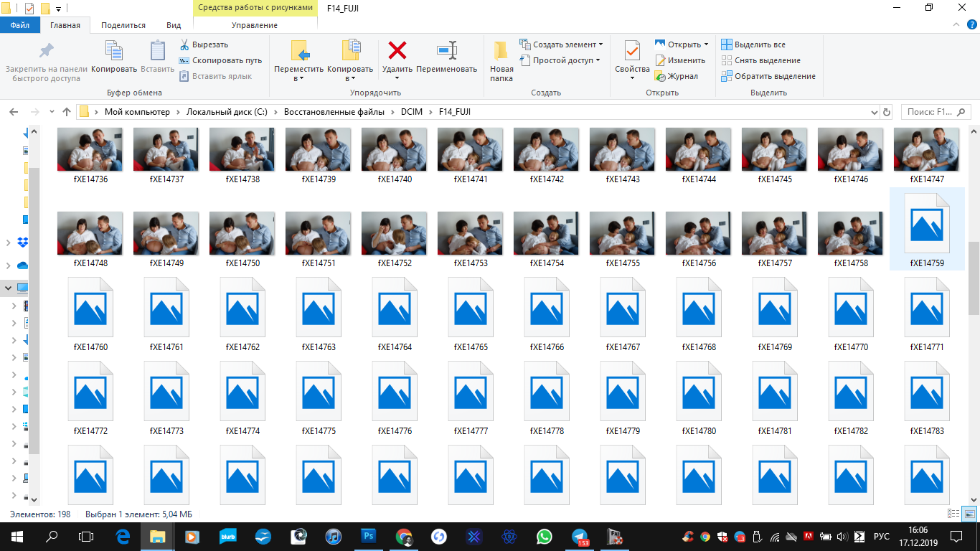Create a folder with Новая папка
Viewport: 980px width, 551px height.
point(501,61)
